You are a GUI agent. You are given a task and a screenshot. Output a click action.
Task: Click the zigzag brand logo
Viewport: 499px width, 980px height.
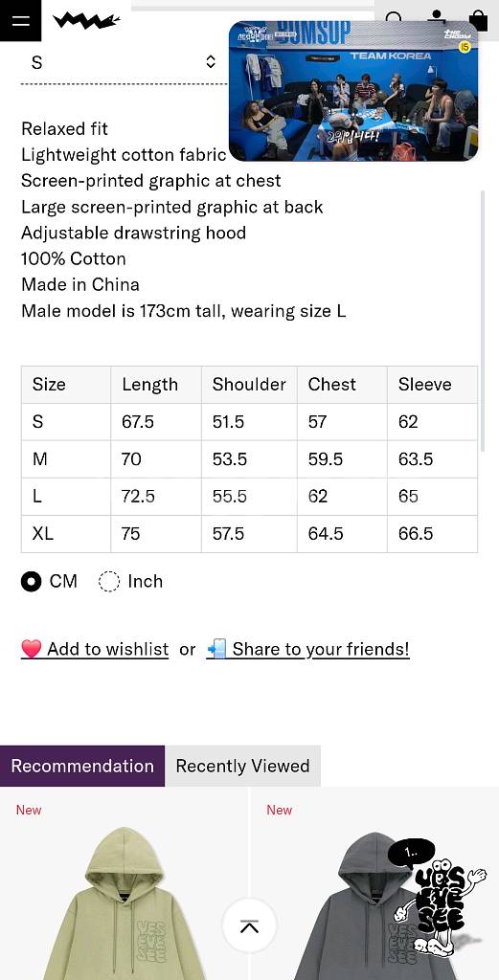86,21
